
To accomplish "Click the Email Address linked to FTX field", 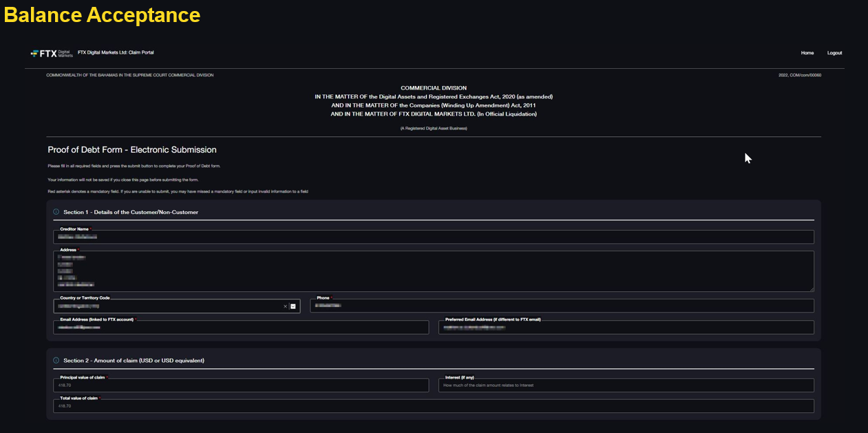I will 241,328.
